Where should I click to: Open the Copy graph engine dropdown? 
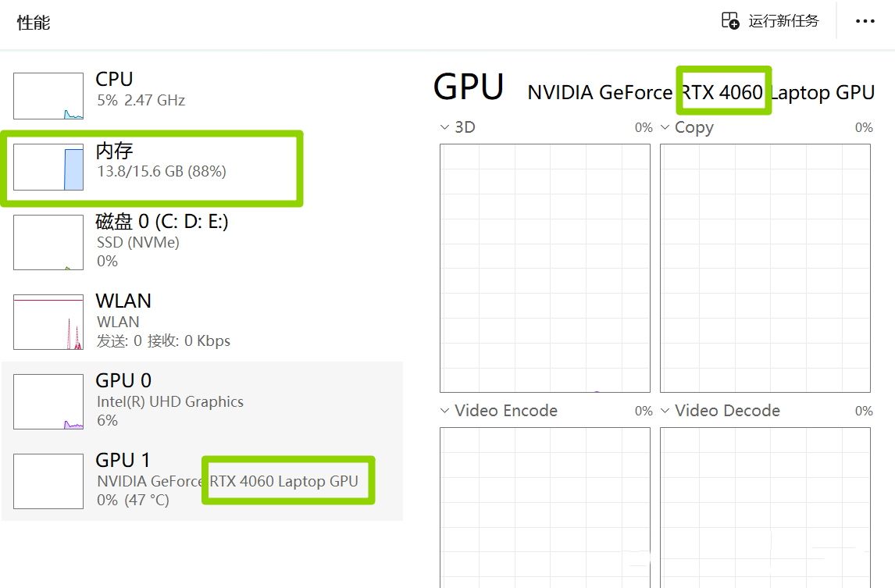coord(665,127)
